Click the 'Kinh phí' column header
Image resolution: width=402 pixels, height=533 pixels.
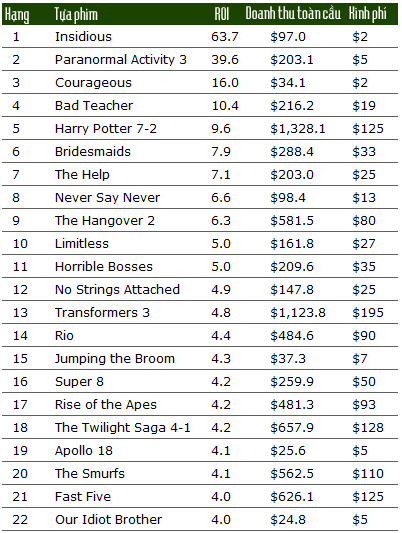pyautogui.click(x=368, y=14)
